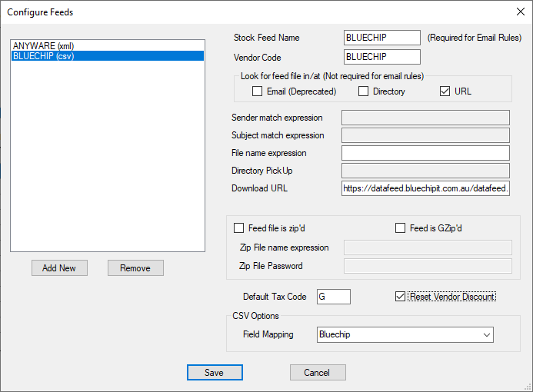The width and height of the screenshot is (533, 392).
Task: Click the Download URL text box
Action: click(x=425, y=188)
